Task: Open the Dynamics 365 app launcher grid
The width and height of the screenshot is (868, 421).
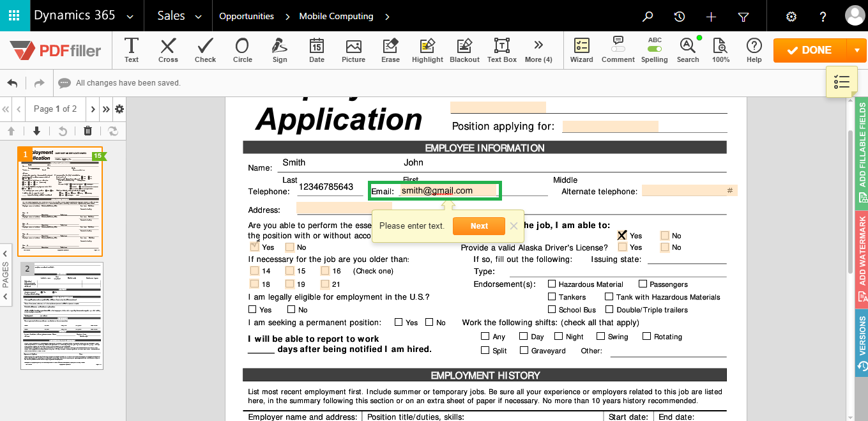Action: pyautogui.click(x=15, y=16)
